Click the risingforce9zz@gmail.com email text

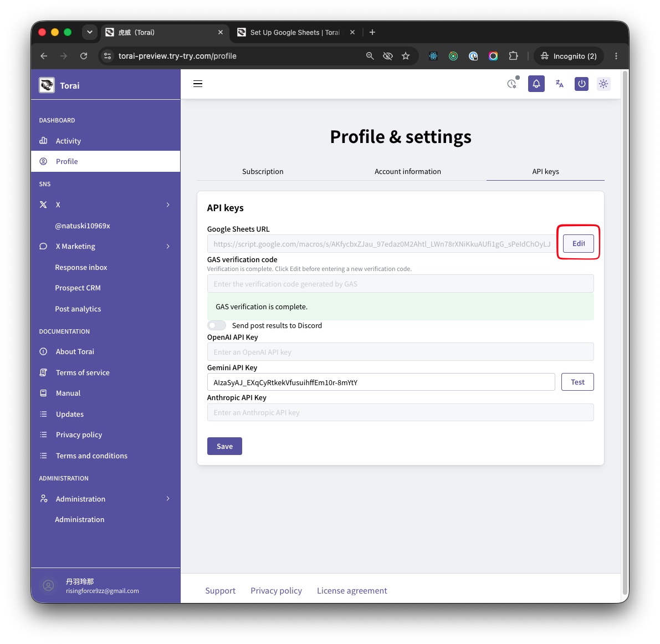(103, 591)
